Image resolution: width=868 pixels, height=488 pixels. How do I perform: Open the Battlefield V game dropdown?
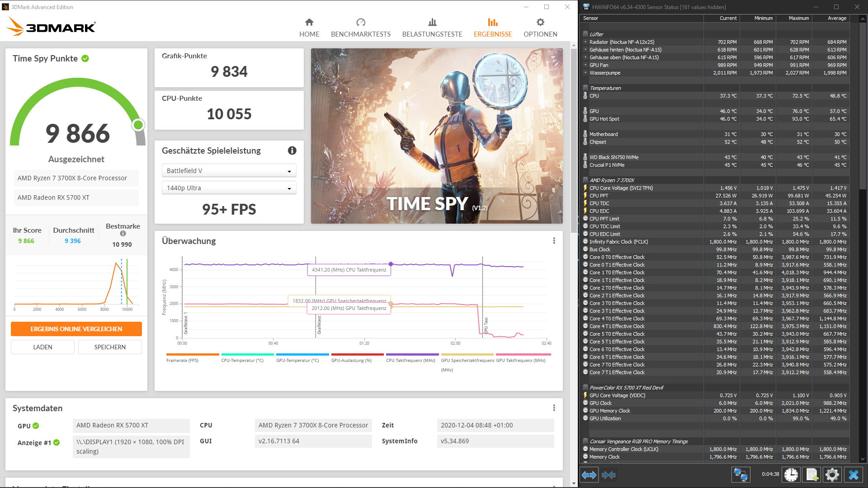coord(229,171)
